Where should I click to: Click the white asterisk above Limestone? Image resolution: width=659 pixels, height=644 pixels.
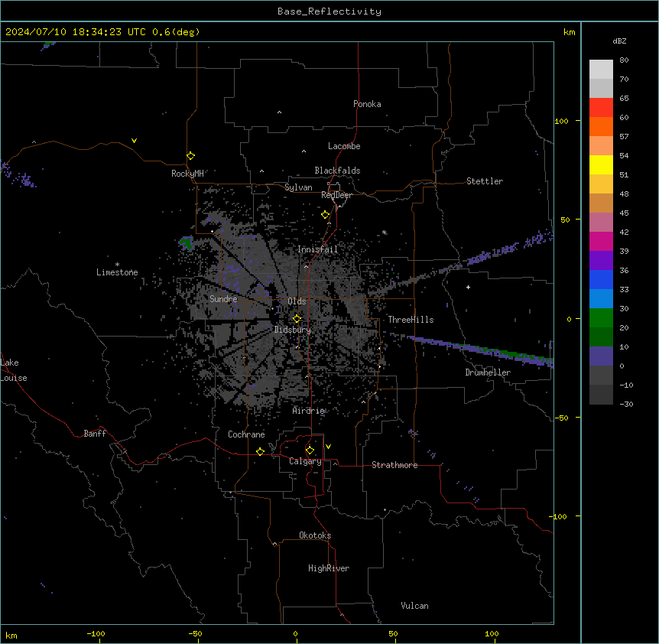tap(117, 265)
